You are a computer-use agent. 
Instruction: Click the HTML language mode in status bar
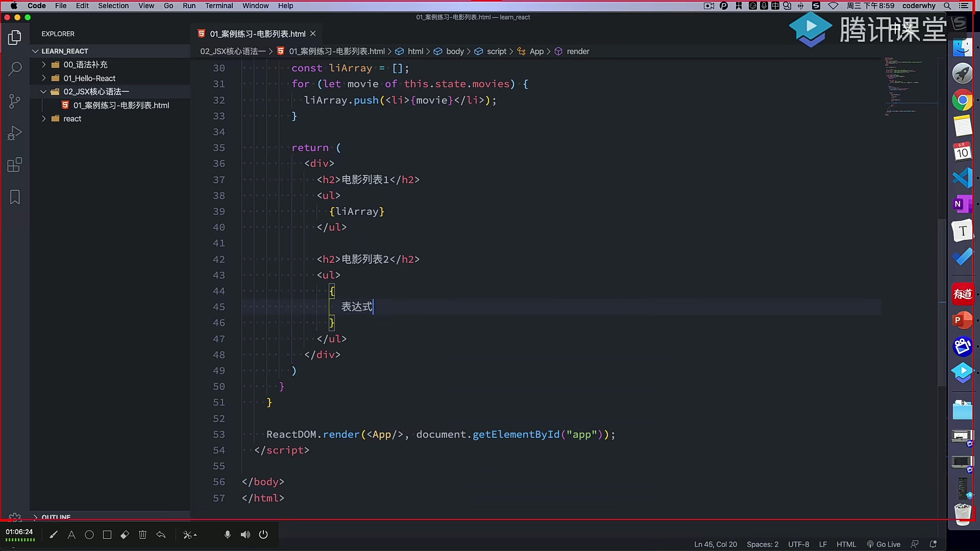pos(846,544)
